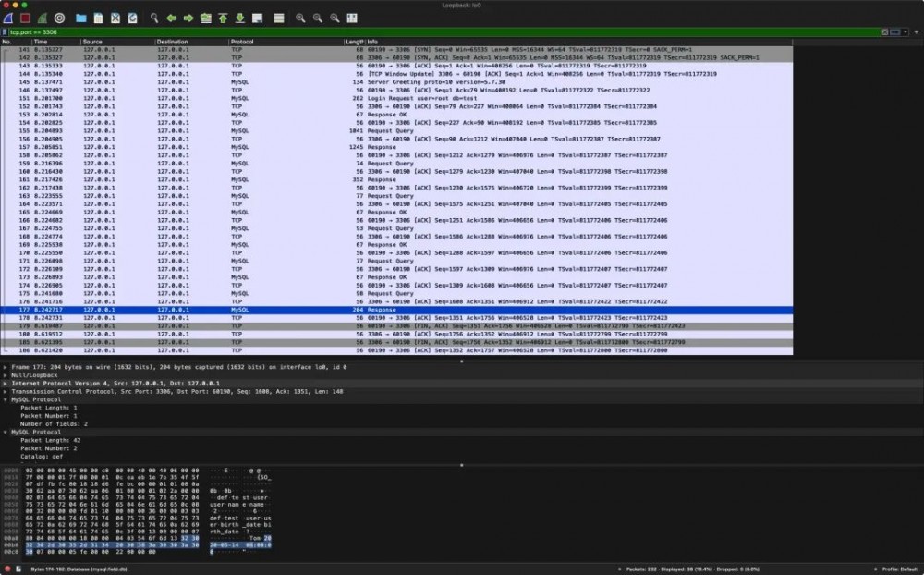
Task: Go to the previous packet
Action: pyautogui.click(x=172, y=18)
